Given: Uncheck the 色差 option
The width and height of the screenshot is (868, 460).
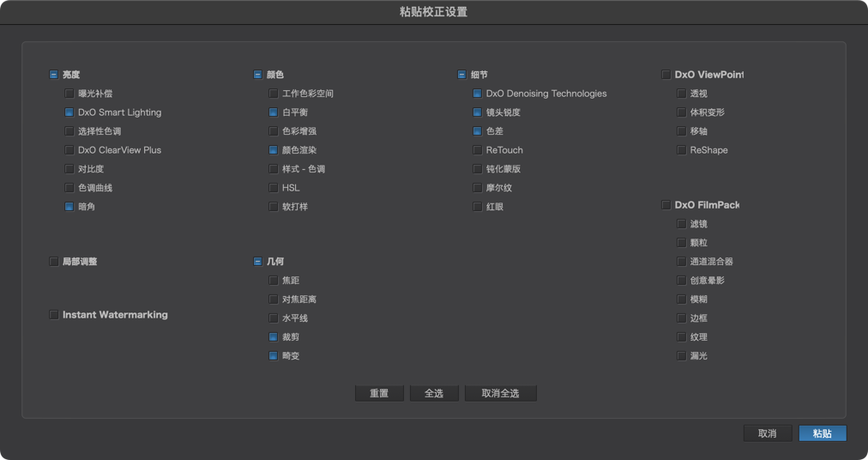Looking at the screenshot, I should 478,131.
